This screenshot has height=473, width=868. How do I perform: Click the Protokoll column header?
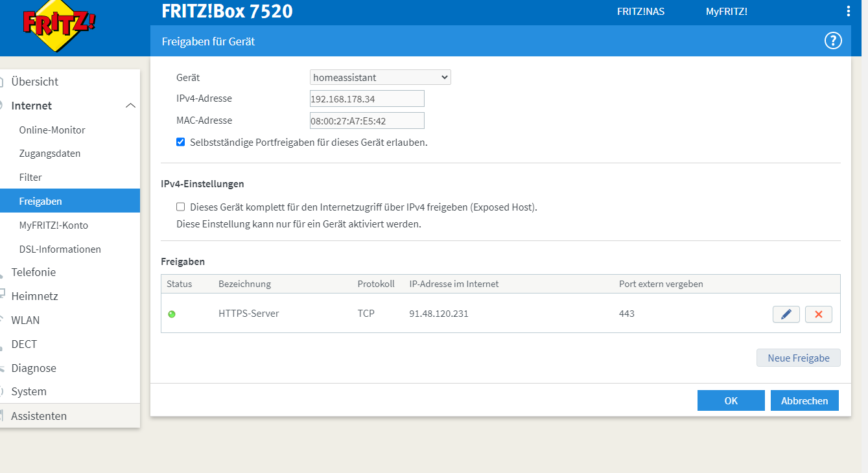(376, 284)
